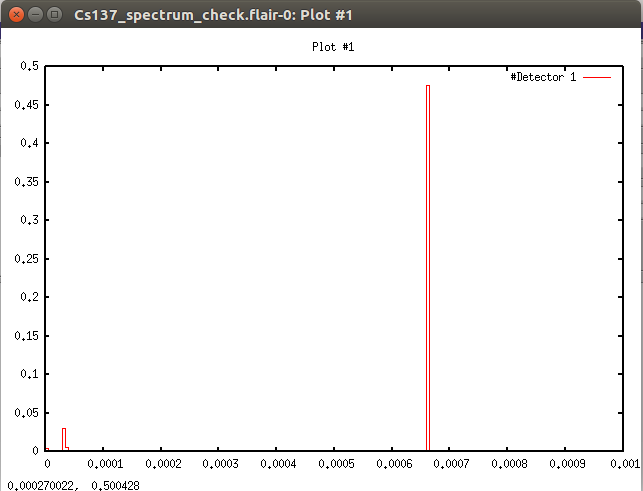Click the x-axis label '0.0002'
This screenshot has width=643, height=491.
(163, 464)
